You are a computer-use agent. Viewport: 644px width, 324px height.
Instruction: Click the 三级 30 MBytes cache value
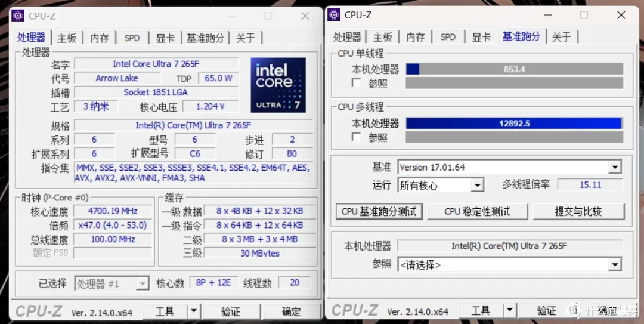pyautogui.click(x=260, y=253)
